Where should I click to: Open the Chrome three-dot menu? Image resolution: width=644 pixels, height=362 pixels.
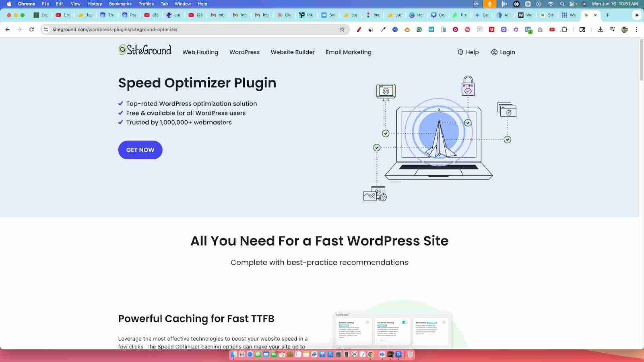pyautogui.click(x=636, y=29)
